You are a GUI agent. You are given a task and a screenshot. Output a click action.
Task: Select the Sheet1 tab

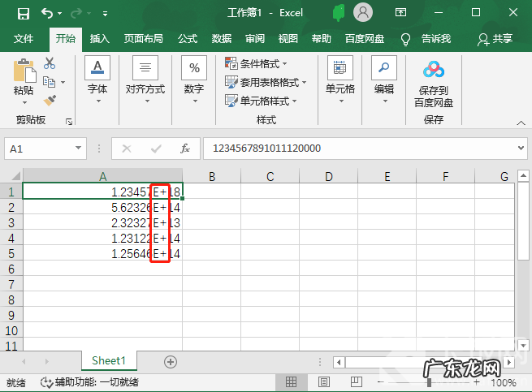(109, 360)
